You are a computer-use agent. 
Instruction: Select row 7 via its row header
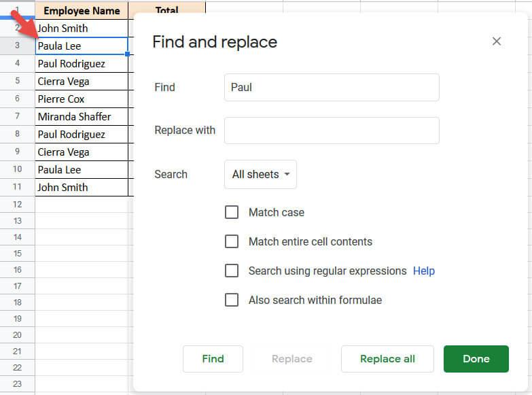(x=17, y=116)
